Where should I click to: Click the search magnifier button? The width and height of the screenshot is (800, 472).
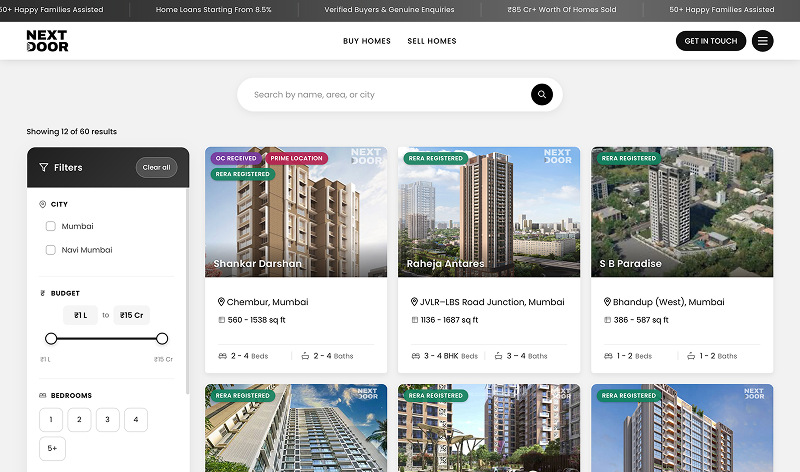[x=542, y=94]
